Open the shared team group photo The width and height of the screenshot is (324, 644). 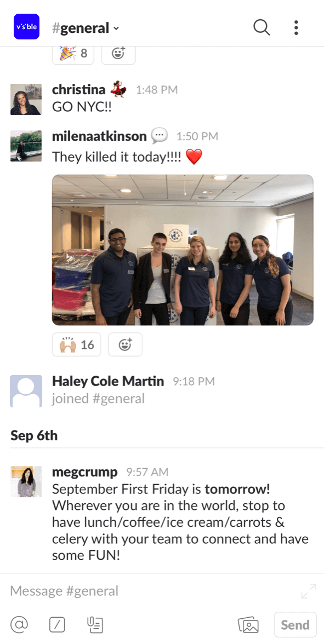point(183,250)
